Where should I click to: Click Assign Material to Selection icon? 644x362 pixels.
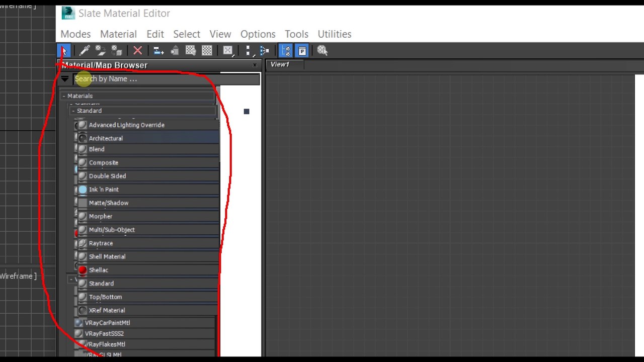[117, 51]
